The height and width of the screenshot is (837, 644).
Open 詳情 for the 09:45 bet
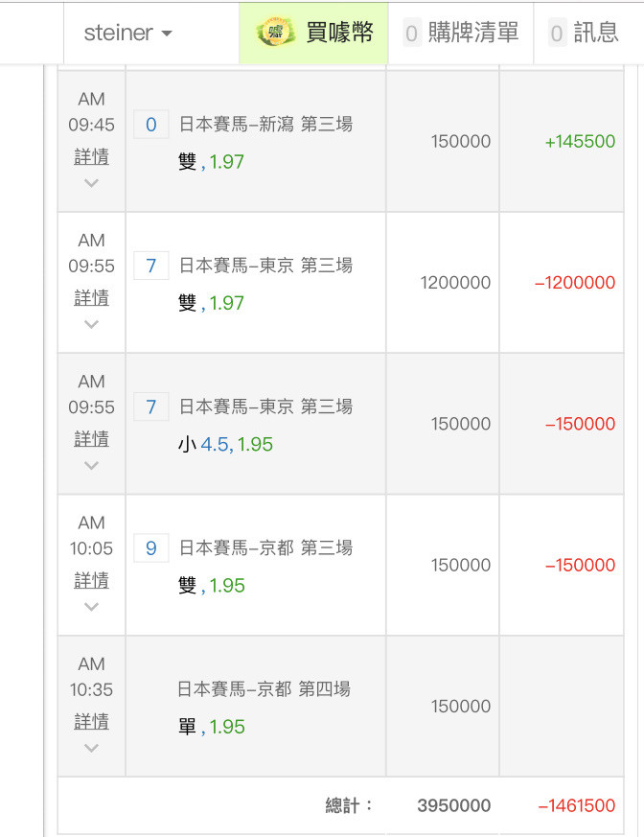pyautogui.click(x=91, y=156)
